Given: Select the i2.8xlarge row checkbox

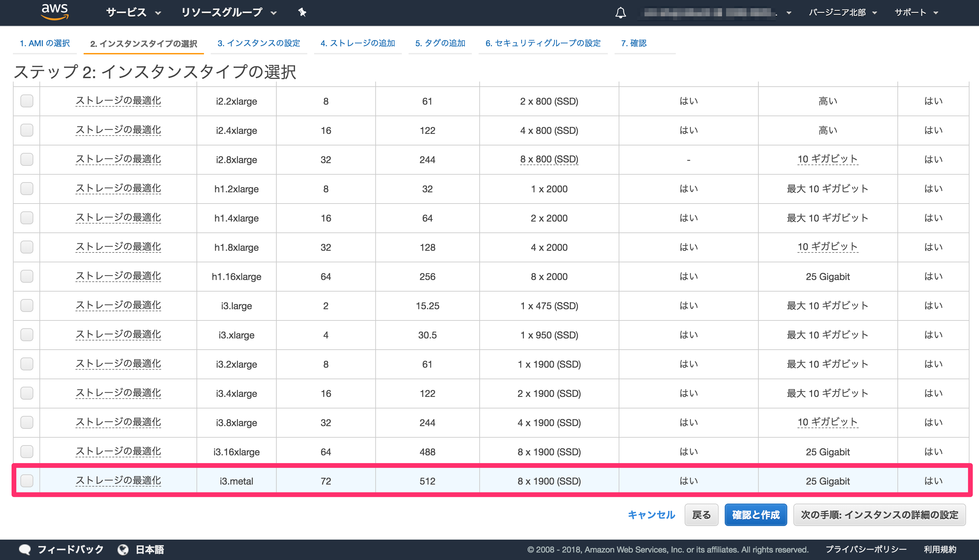Looking at the screenshot, I should [27, 160].
